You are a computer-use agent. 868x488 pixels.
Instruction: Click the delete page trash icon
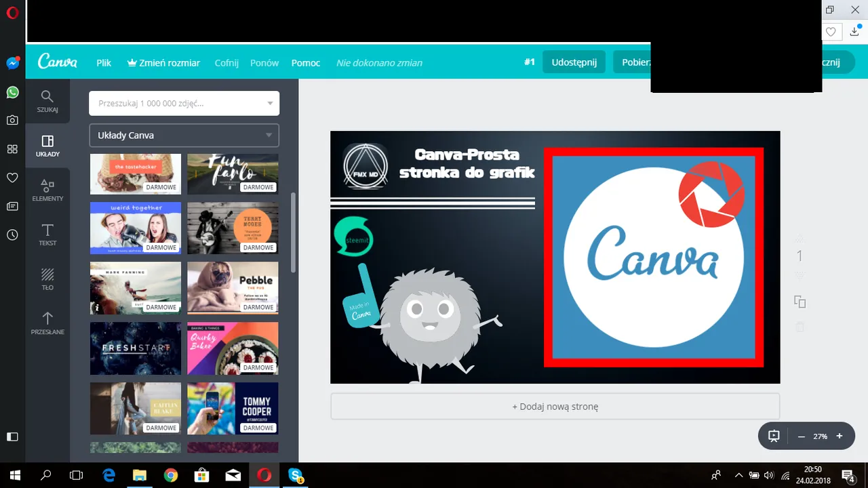(800, 327)
